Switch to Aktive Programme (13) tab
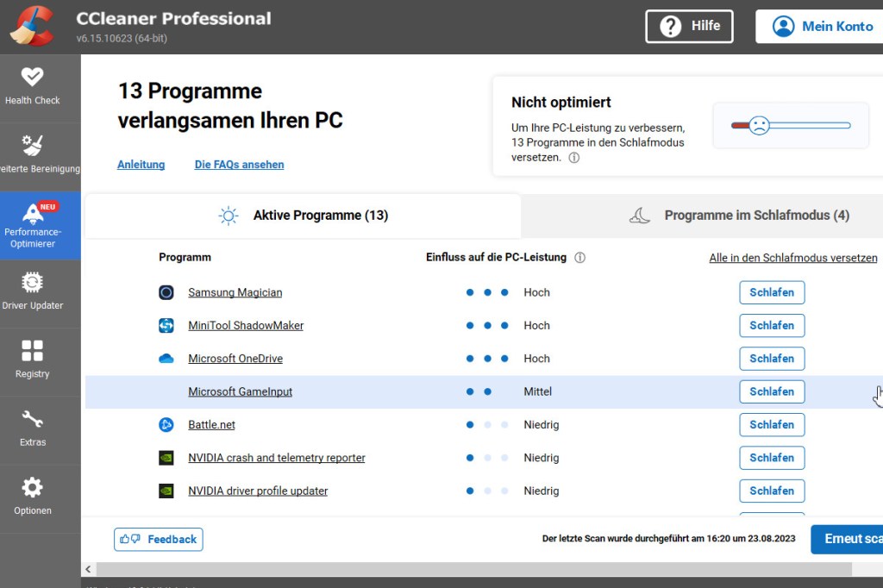This screenshot has height=588, width=883. click(303, 216)
